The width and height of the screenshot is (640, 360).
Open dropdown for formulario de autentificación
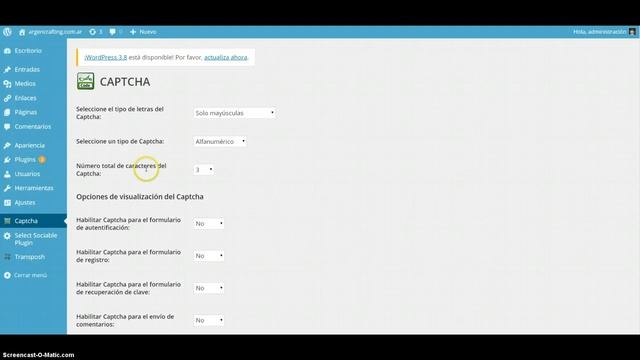click(209, 223)
